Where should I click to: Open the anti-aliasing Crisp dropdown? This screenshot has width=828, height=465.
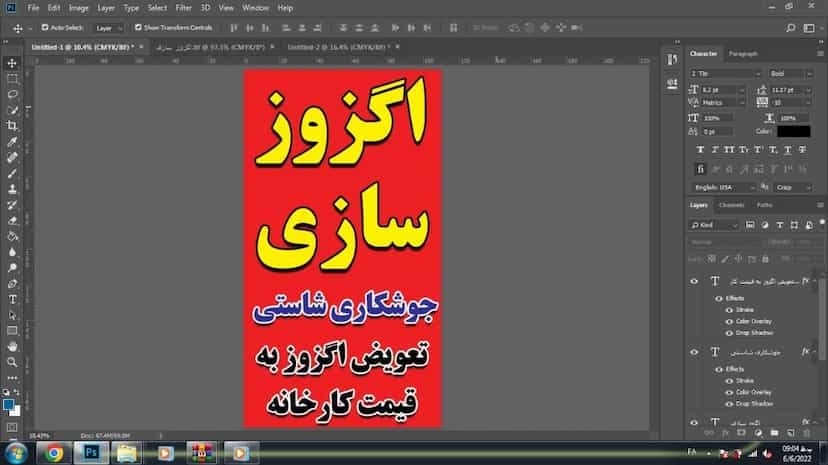point(793,188)
